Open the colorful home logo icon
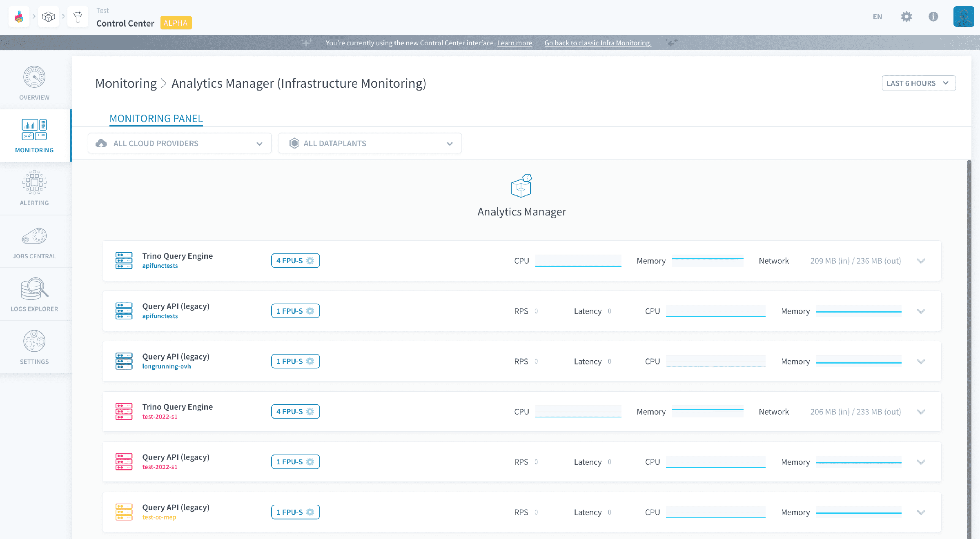Viewport: 980px width, 539px height. [x=19, y=17]
